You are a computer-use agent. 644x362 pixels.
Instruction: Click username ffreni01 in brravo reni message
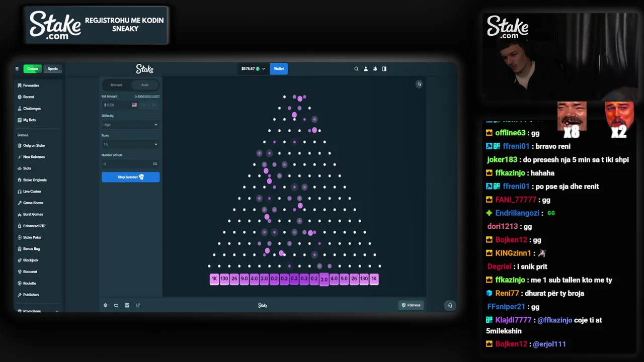516,146
